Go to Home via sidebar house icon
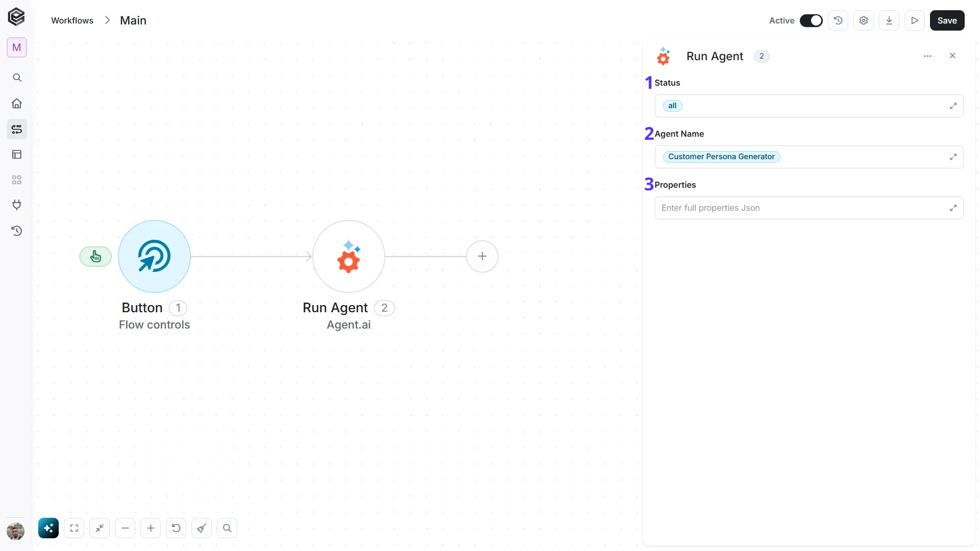Image resolution: width=980 pixels, height=551 pixels. click(17, 104)
